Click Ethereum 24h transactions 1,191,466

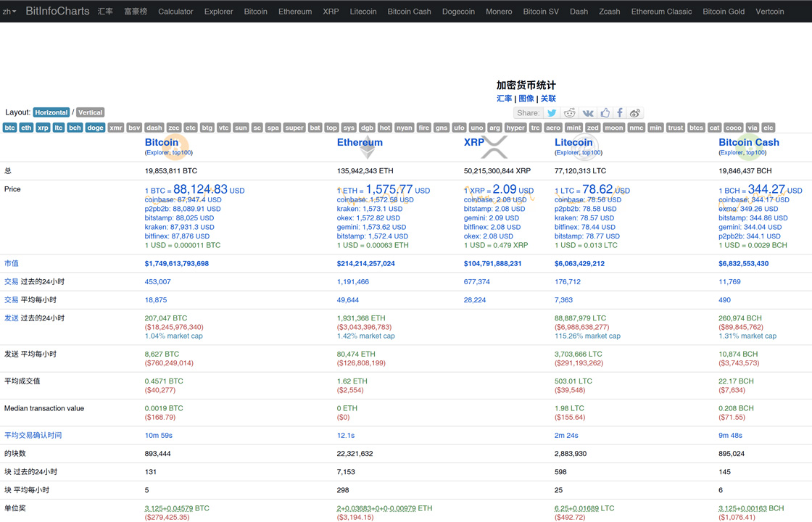point(352,282)
